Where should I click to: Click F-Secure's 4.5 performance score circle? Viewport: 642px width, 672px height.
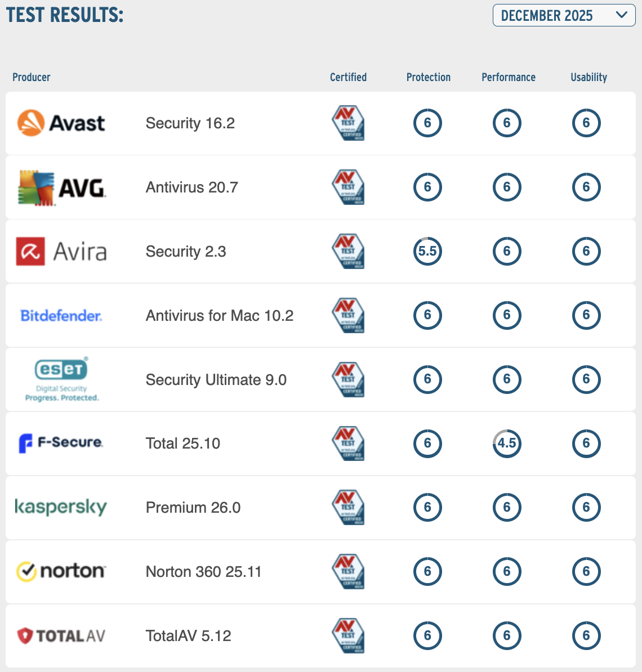[x=507, y=443]
